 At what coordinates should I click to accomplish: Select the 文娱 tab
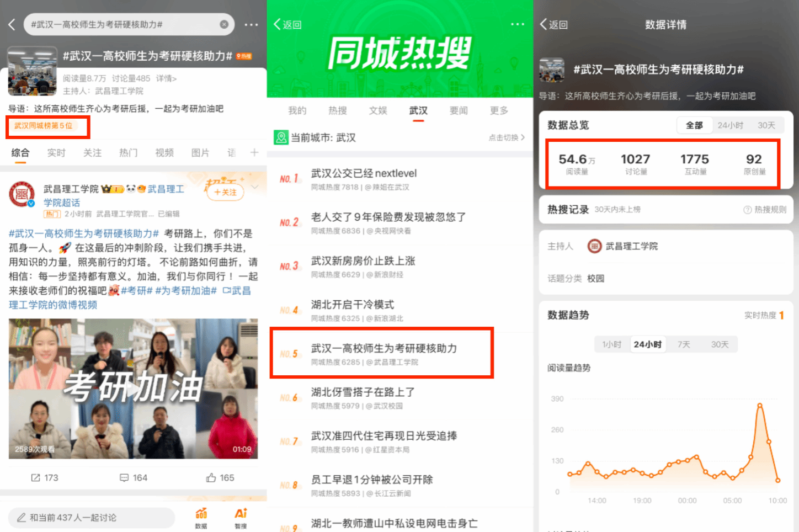[x=378, y=110]
